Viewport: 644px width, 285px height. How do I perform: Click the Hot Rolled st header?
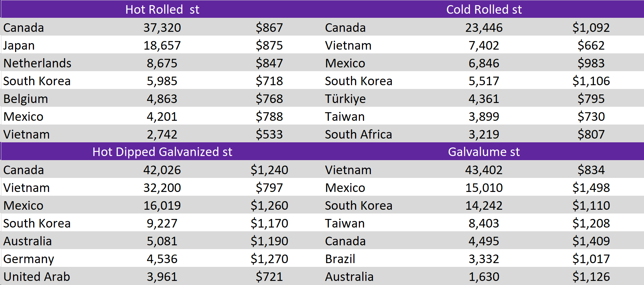162,10
